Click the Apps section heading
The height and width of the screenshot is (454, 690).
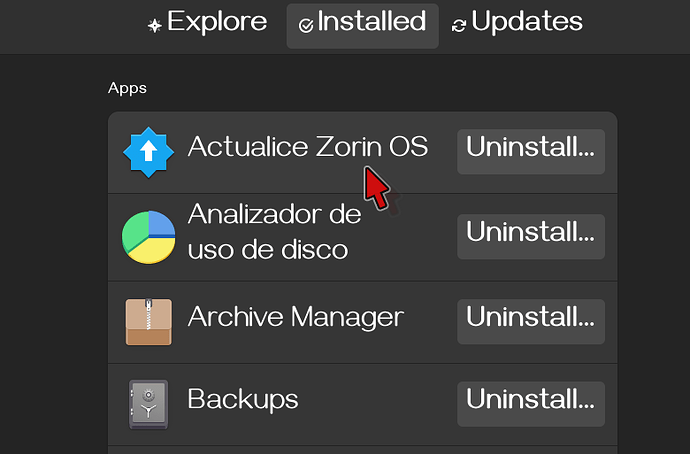click(127, 89)
